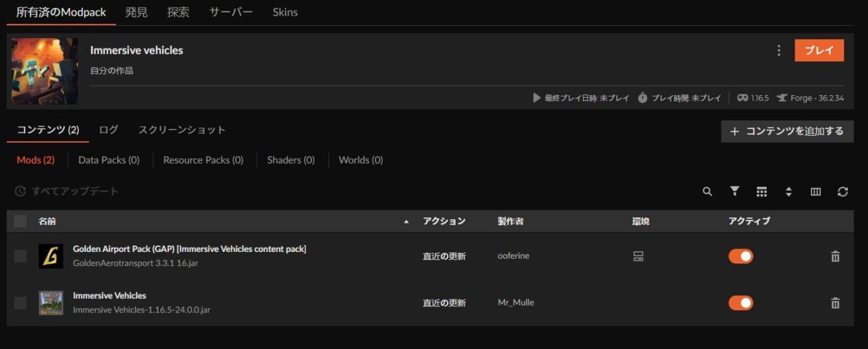Click the Immersive Vehicles-1.16.5-24.0.0.jar filename
This screenshot has height=349, width=868.
pyautogui.click(x=142, y=310)
